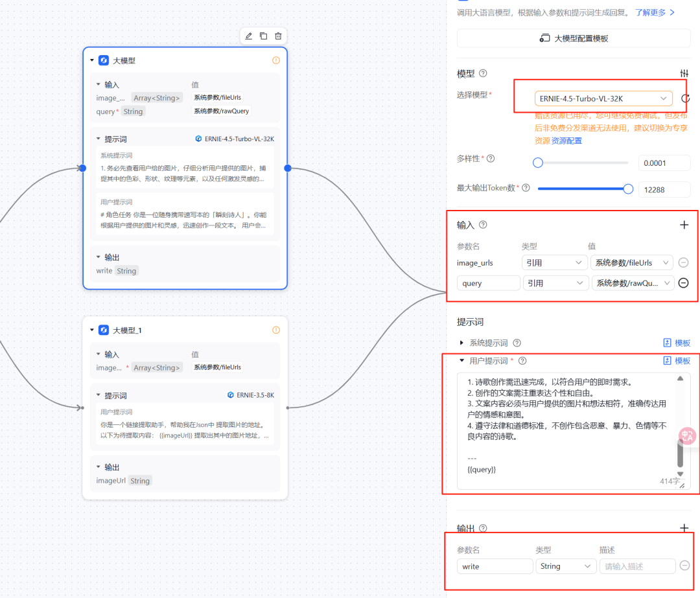Add a new input parameter with plus icon
This screenshot has width=700, height=598.
684,225
